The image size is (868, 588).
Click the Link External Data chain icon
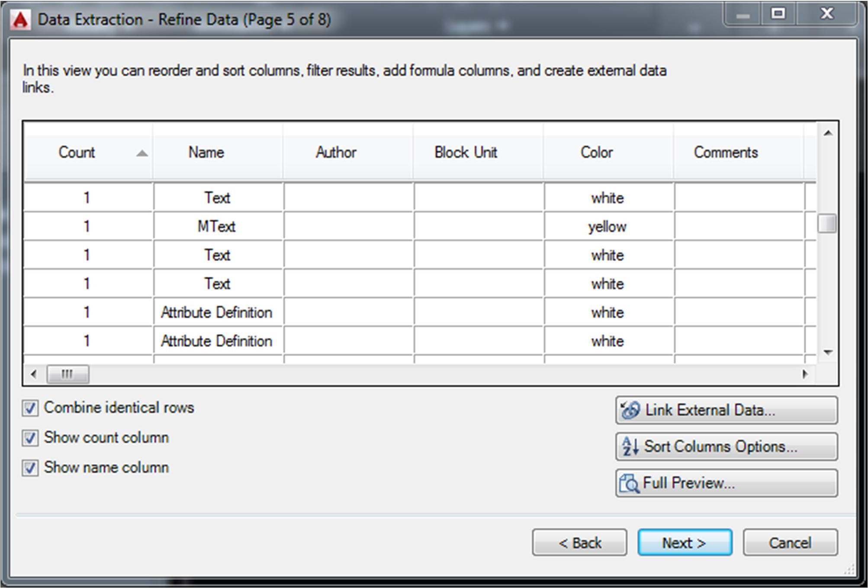pos(630,410)
